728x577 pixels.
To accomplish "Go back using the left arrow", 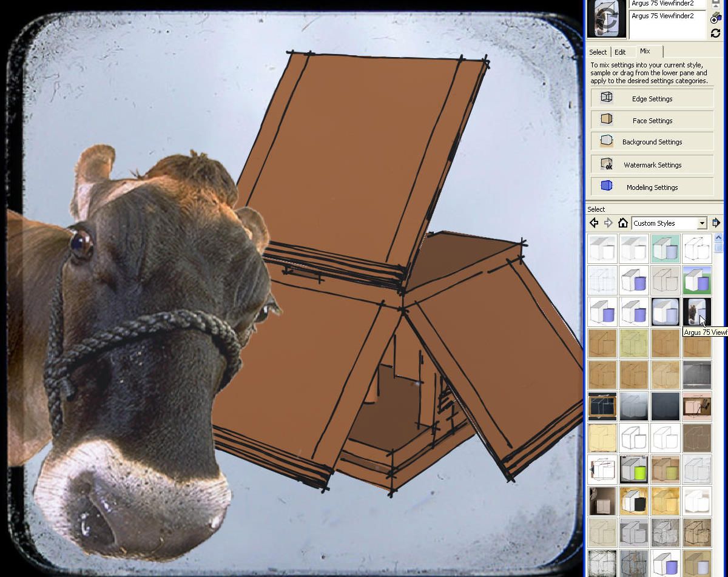I will pyautogui.click(x=594, y=223).
